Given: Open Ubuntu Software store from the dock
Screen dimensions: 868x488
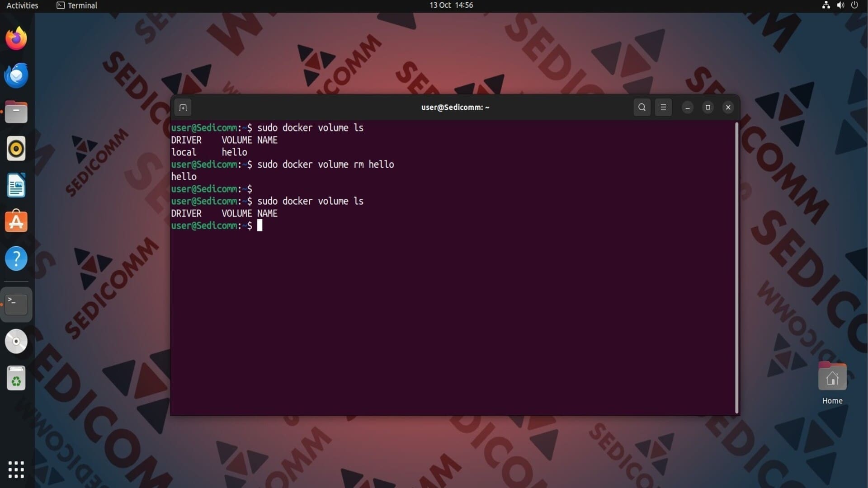Looking at the screenshot, I should tap(16, 222).
